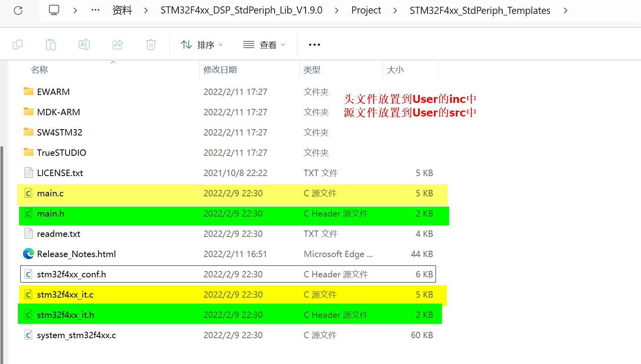Viewport: 641px width, 364px height.
Task: Click STM32F4xx_StdPeriph_Templates breadcrumb
Action: [x=480, y=10]
